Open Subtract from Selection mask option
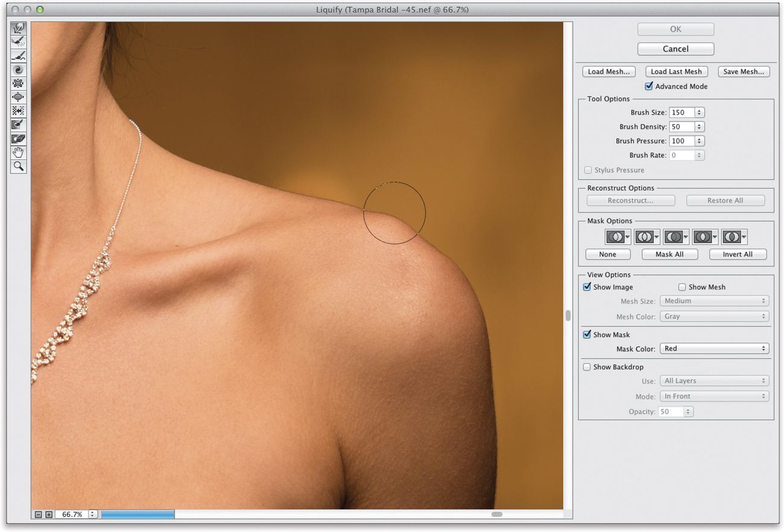The height and width of the screenshot is (532, 784). (x=676, y=236)
